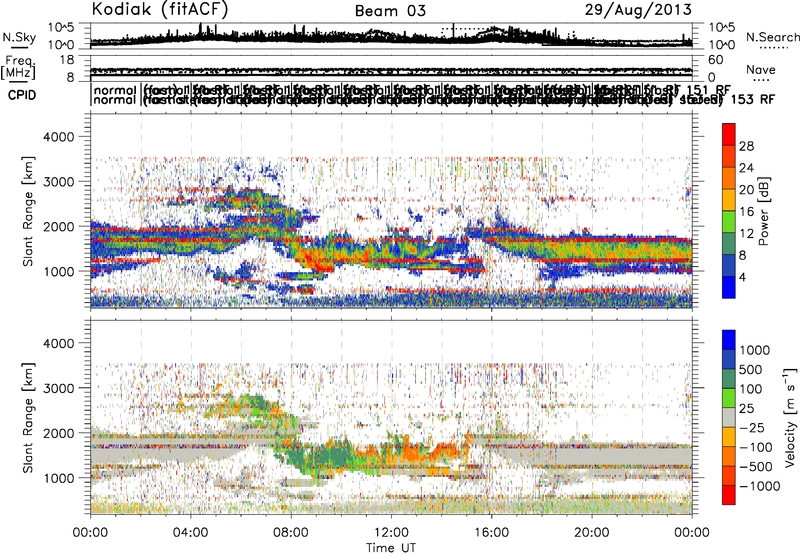Click the '28' tick on power colorbar
The height and width of the screenshot is (554, 800).
coord(746,146)
